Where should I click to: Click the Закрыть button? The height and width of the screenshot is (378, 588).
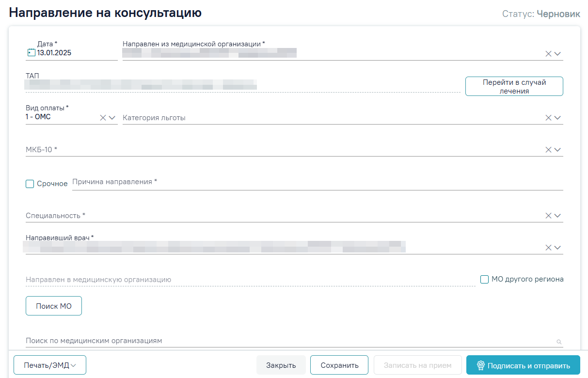[281, 365]
